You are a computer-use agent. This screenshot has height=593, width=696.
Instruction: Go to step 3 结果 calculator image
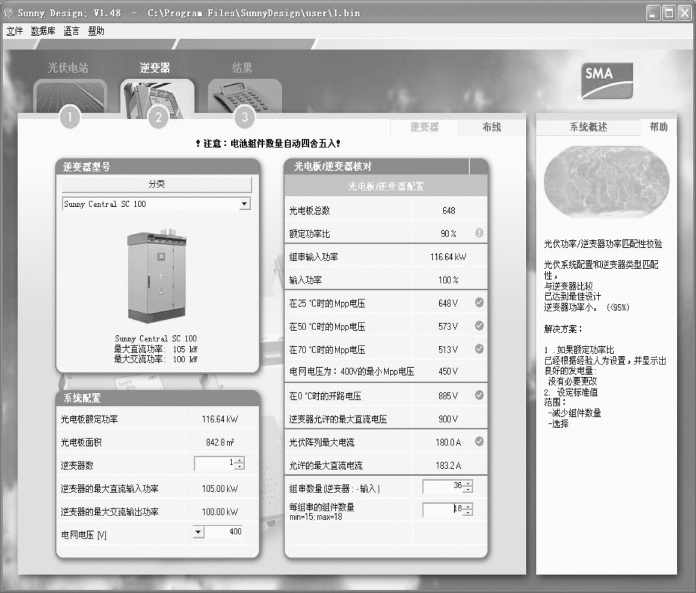point(245,96)
